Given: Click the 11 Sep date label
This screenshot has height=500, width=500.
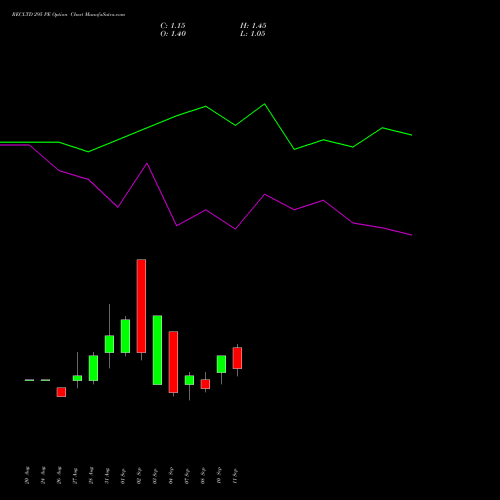Looking at the screenshot, I should coord(235,476).
